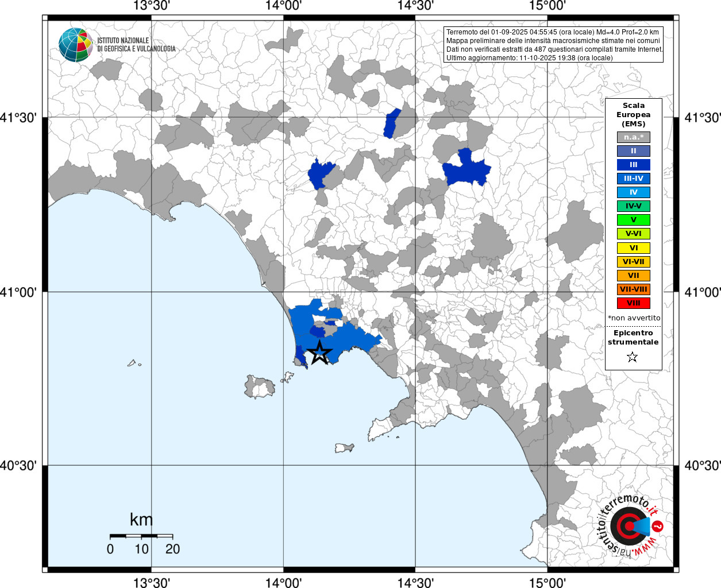Click Capri island on the map
Screen dimensions: 721x588
345,447
